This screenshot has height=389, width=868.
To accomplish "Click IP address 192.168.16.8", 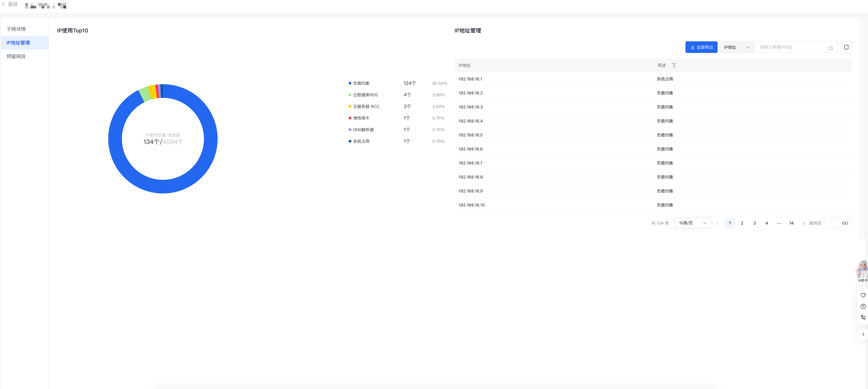I will point(470,177).
